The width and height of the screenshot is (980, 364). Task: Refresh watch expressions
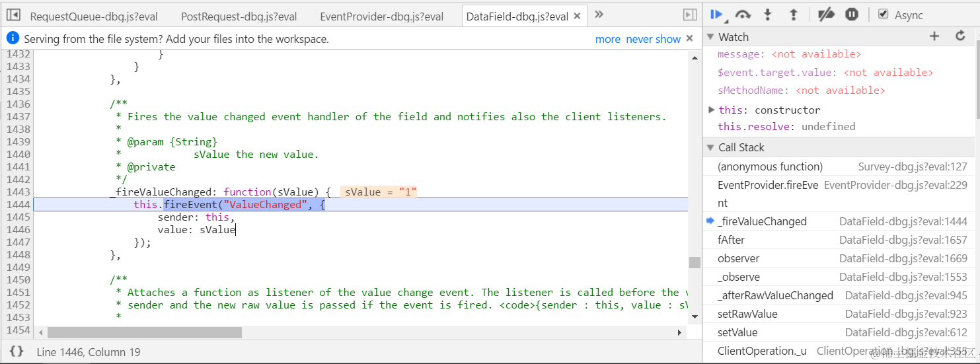[961, 36]
